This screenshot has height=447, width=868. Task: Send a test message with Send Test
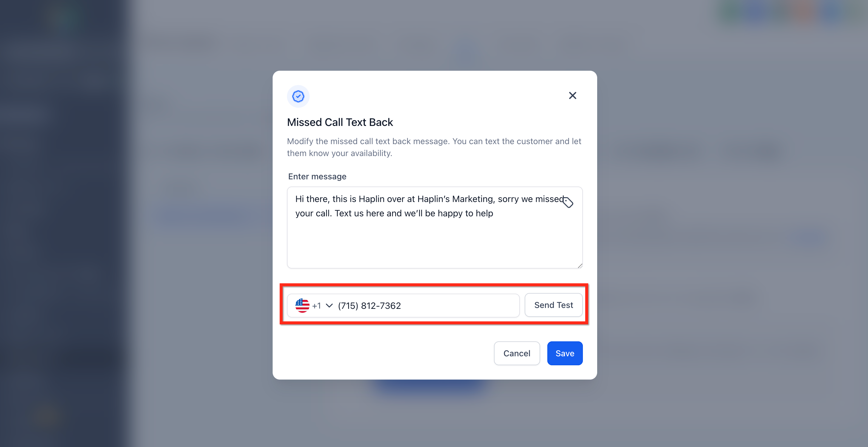coord(553,305)
